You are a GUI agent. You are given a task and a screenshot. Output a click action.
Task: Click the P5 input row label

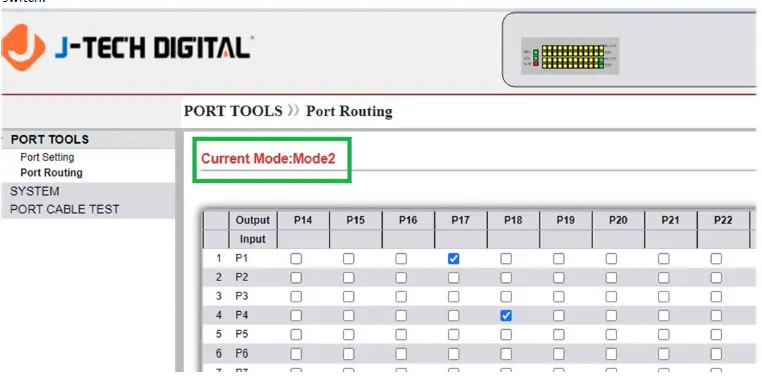(242, 334)
